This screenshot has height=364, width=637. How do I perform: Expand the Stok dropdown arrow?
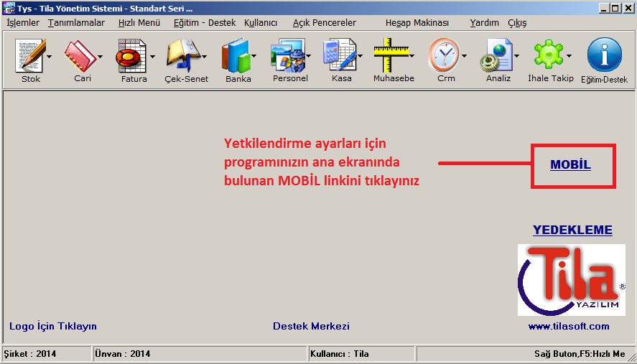50,56
